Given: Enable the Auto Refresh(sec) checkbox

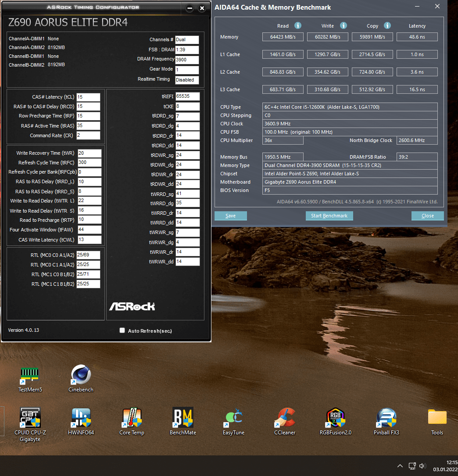Looking at the screenshot, I should coord(122,330).
